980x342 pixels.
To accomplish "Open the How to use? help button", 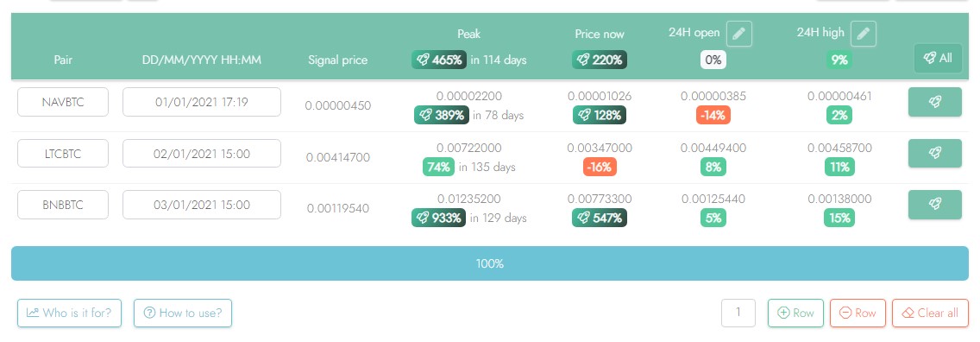I will (183, 313).
